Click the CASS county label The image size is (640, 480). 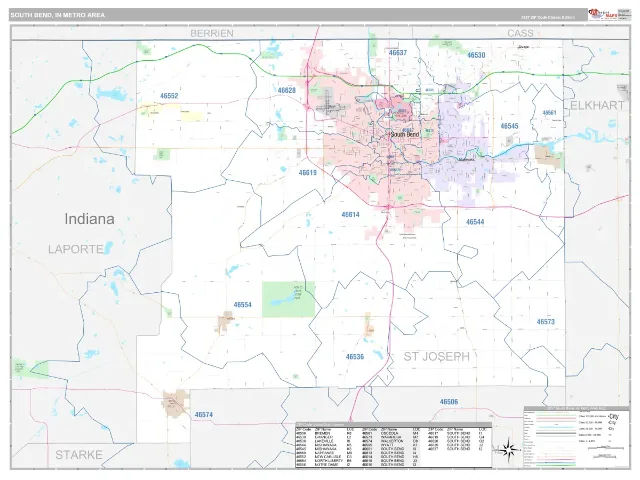[x=520, y=33]
